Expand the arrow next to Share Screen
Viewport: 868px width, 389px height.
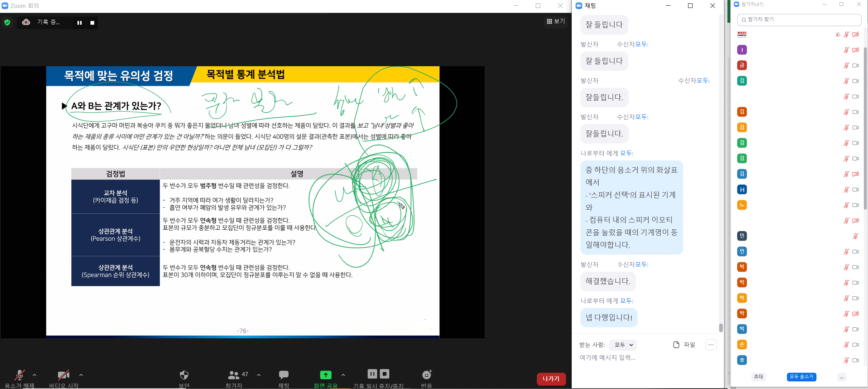343,375
